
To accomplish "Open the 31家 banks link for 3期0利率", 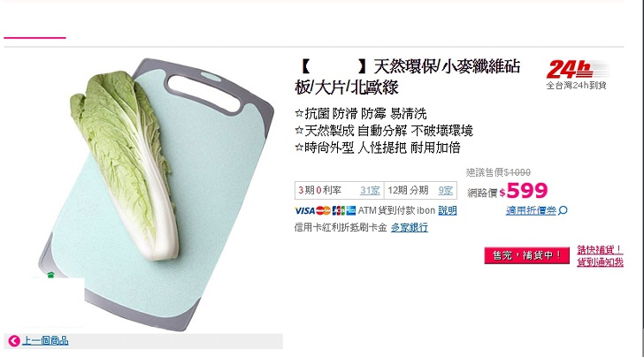I will 370,190.
